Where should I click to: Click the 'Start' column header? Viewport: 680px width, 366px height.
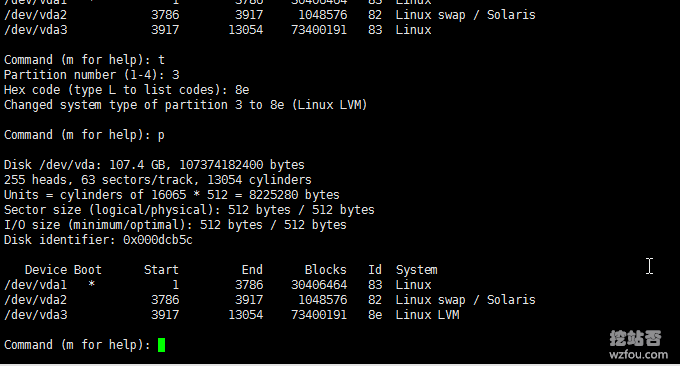pyautogui.click(x=161, y=270)
